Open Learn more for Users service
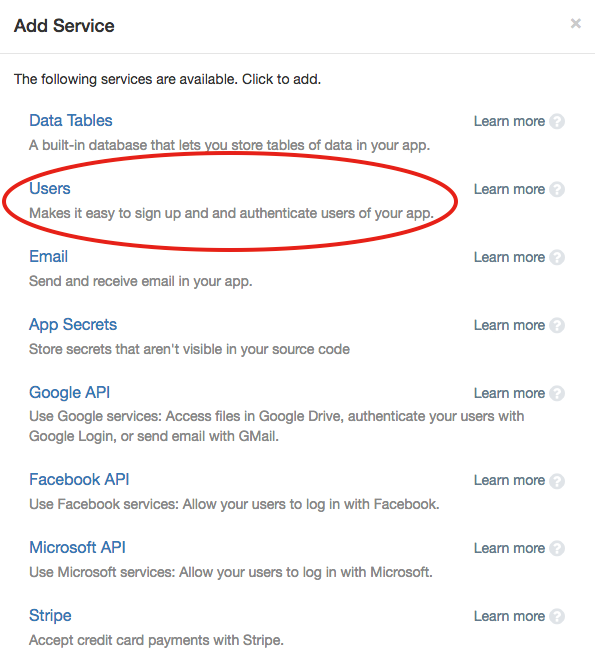 click(x=509, y=189)
